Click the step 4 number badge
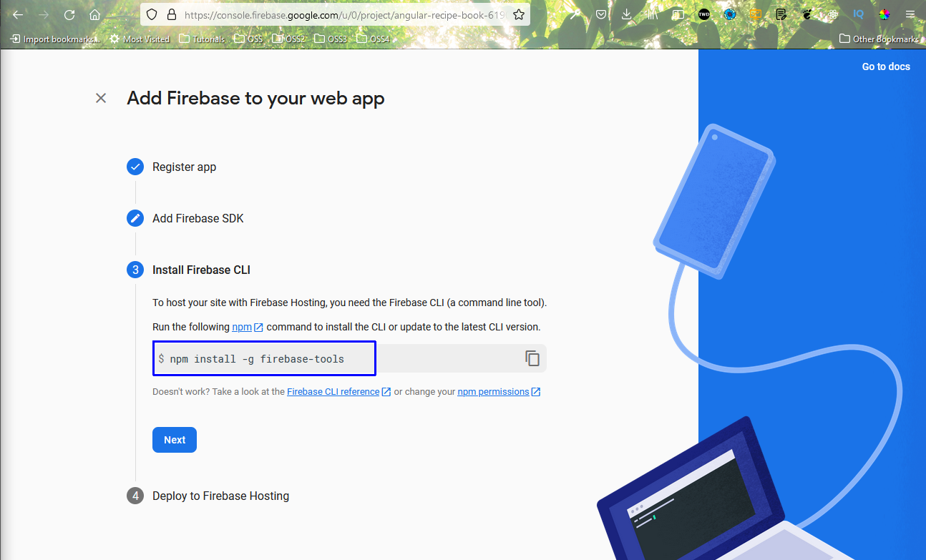Viewport: 926px width, 560px height. point(135,496)
